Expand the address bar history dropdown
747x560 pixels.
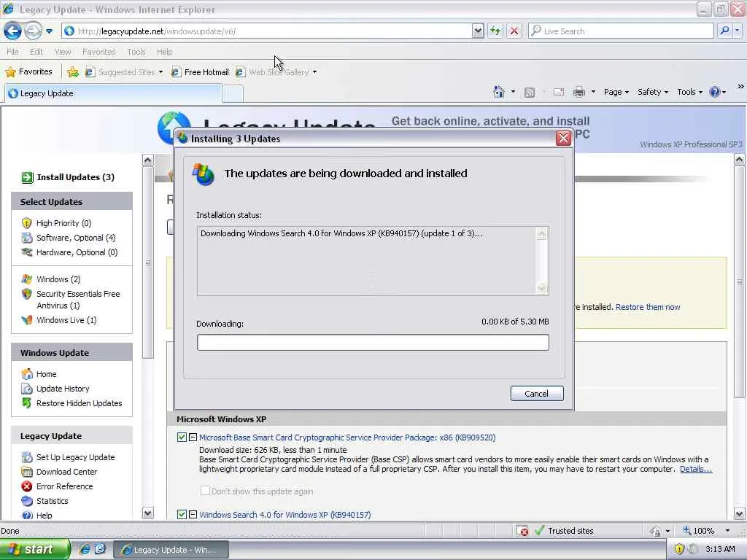(478, 31)
